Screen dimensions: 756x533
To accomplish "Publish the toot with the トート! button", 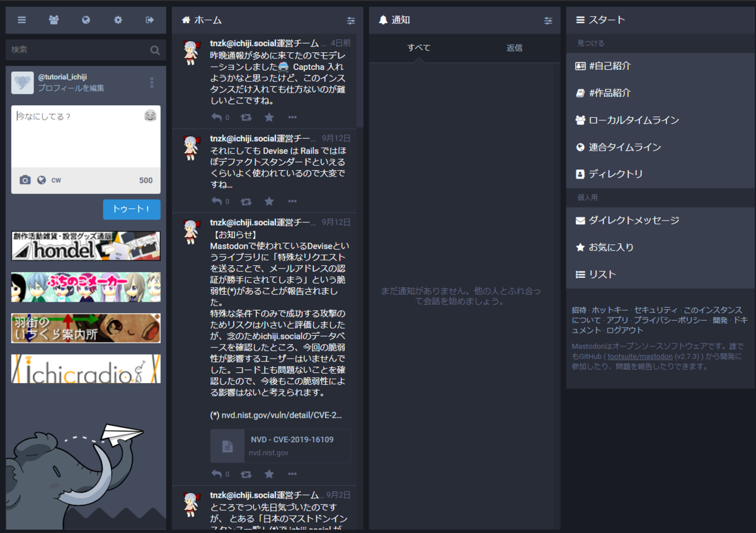I will pos(132,209).
